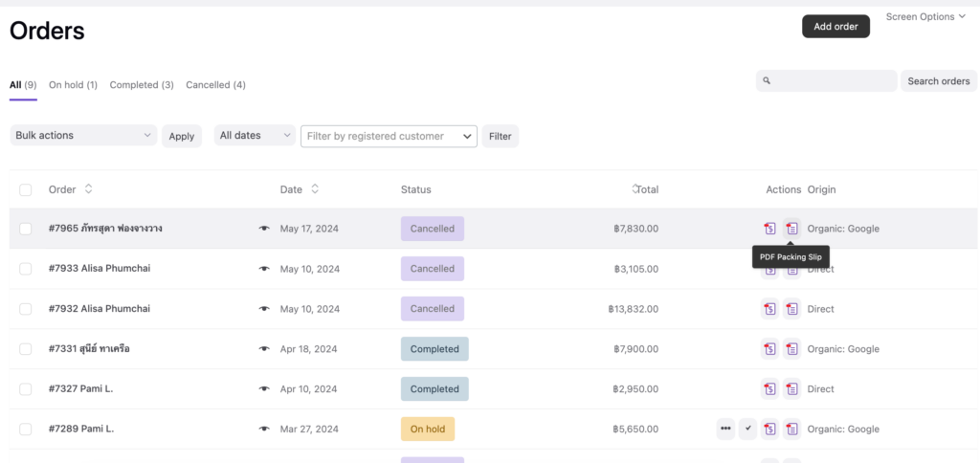Switch to the Completed (3) orders tab

tap(142, 85)
